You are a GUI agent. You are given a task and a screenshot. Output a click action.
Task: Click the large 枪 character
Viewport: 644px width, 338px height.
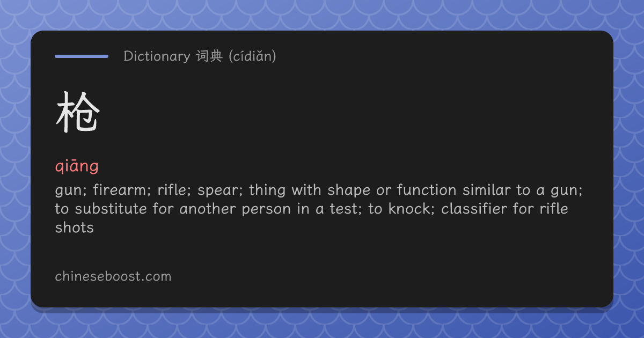[78, 112]
